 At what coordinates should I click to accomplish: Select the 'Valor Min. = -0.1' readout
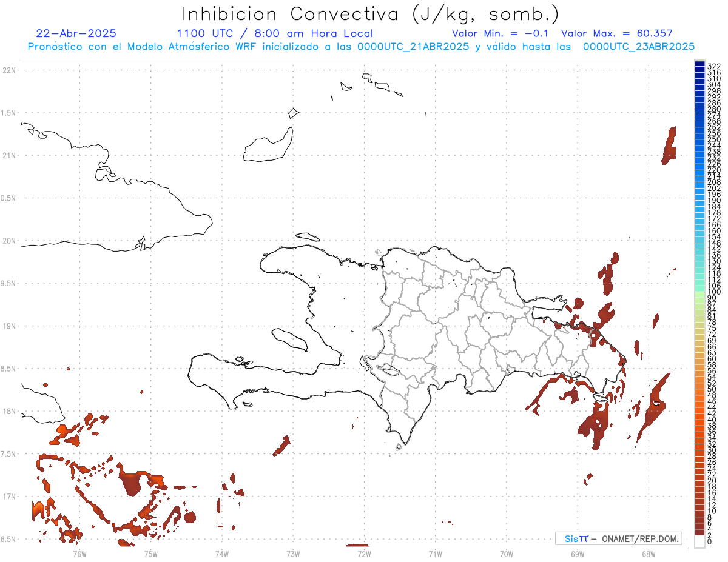tap(500, 33)
